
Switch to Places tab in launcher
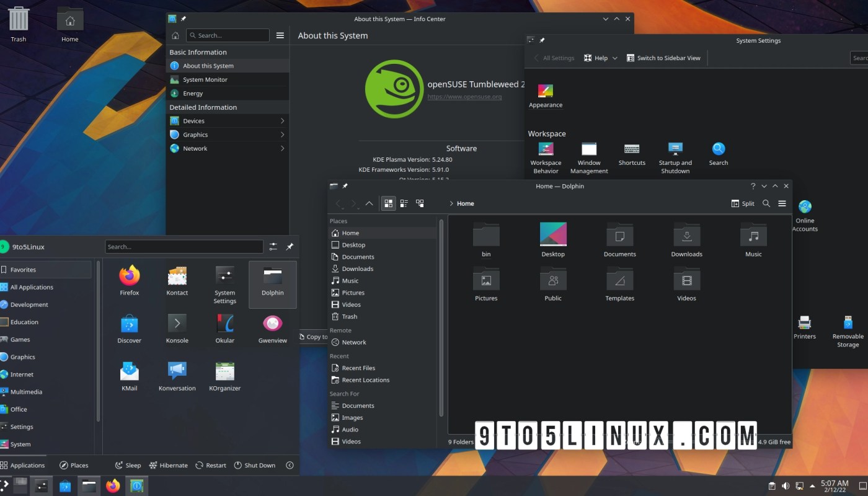coord(74,465)
